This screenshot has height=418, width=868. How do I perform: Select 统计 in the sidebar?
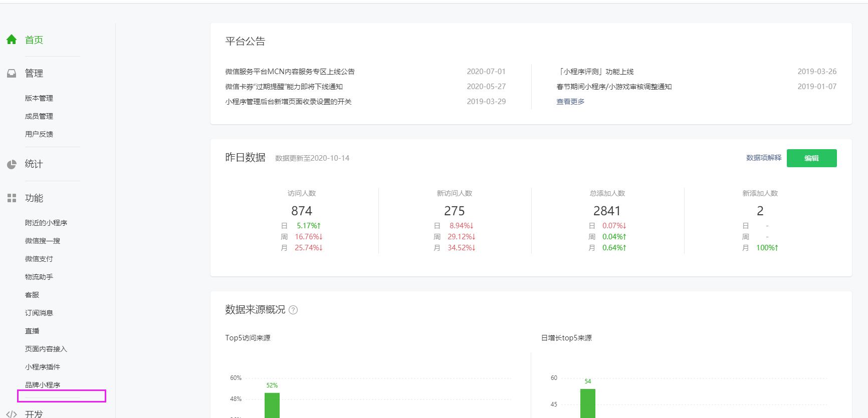tap(34, 164)
